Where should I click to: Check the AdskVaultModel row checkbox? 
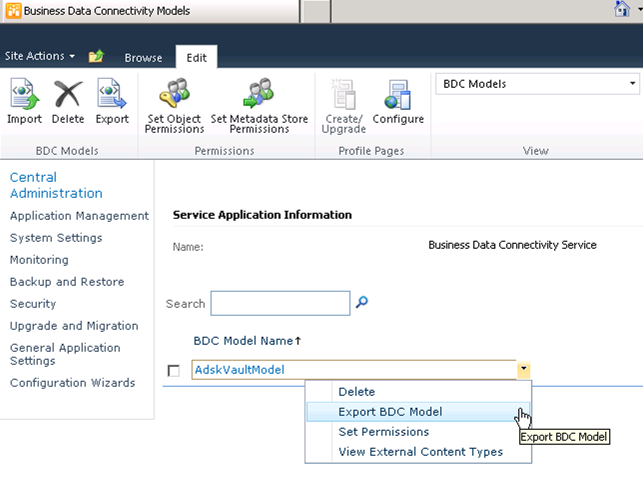174,371
